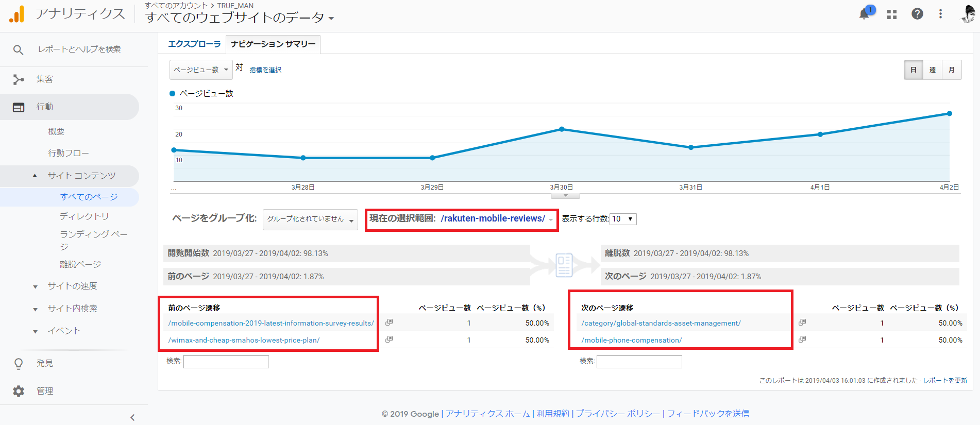Click the 3月30日 data point on chart
980x425 pixels.
pos(562,129)
